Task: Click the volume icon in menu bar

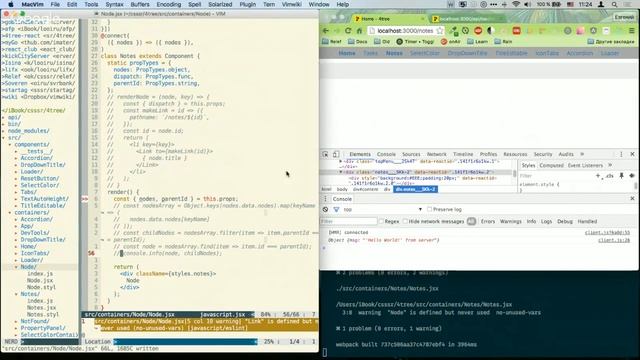Action: (x=527, y=4)
